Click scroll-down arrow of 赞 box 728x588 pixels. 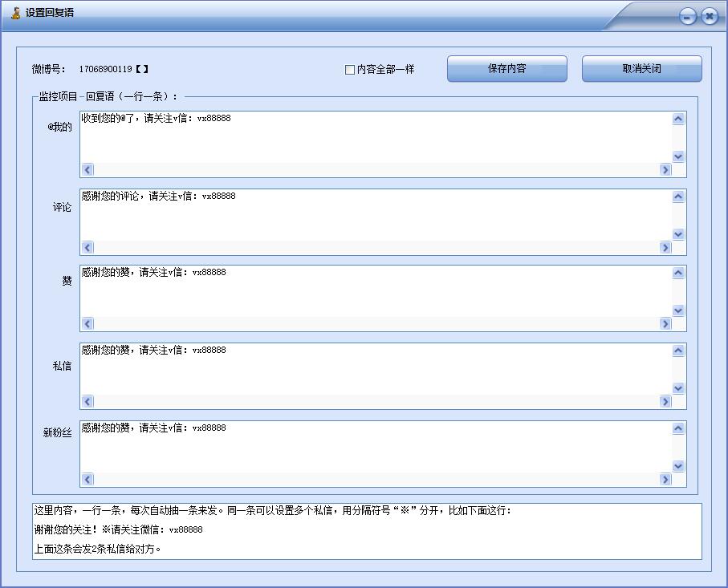pos(678,310)
